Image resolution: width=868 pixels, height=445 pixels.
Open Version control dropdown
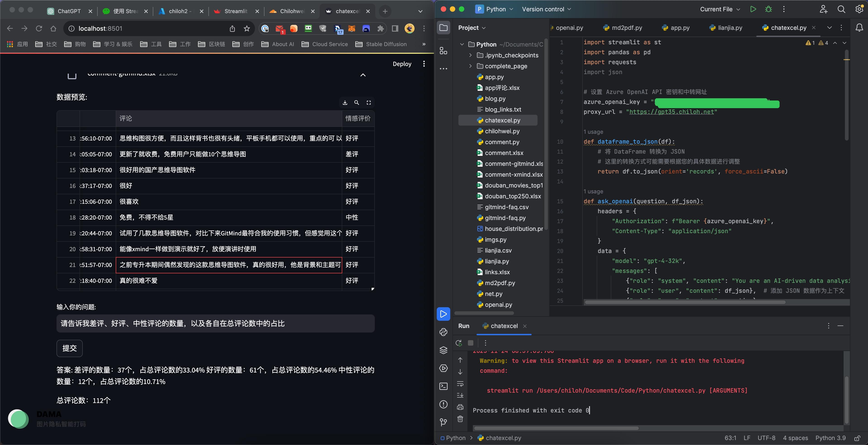(546, 9)
